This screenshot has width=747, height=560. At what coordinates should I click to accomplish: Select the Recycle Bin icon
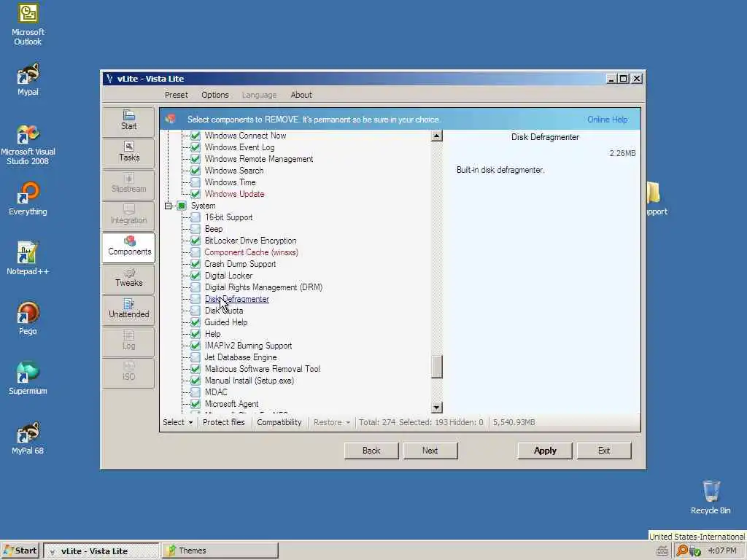pyautogui.click(x=711, y=497)
